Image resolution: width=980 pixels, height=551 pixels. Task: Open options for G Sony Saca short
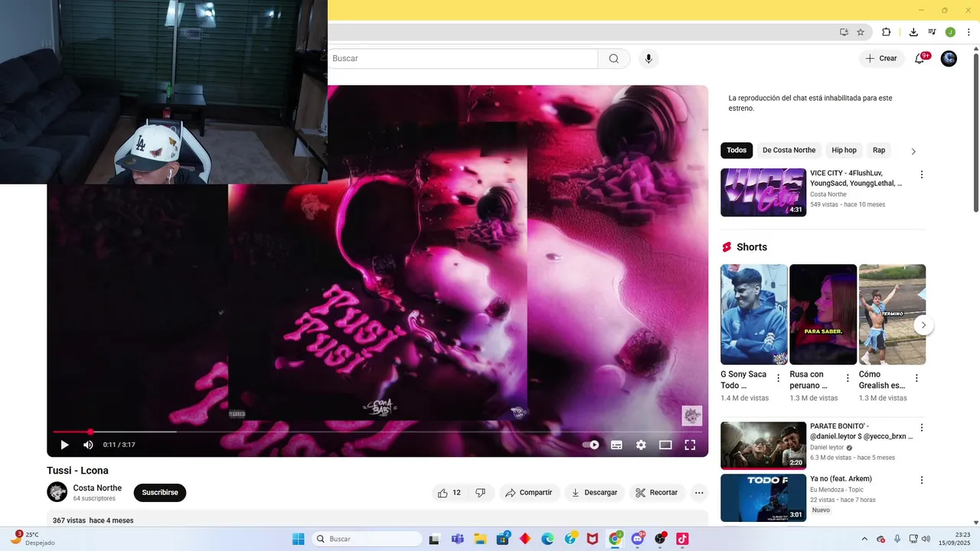pyautogui.click(x=779, y=378)
